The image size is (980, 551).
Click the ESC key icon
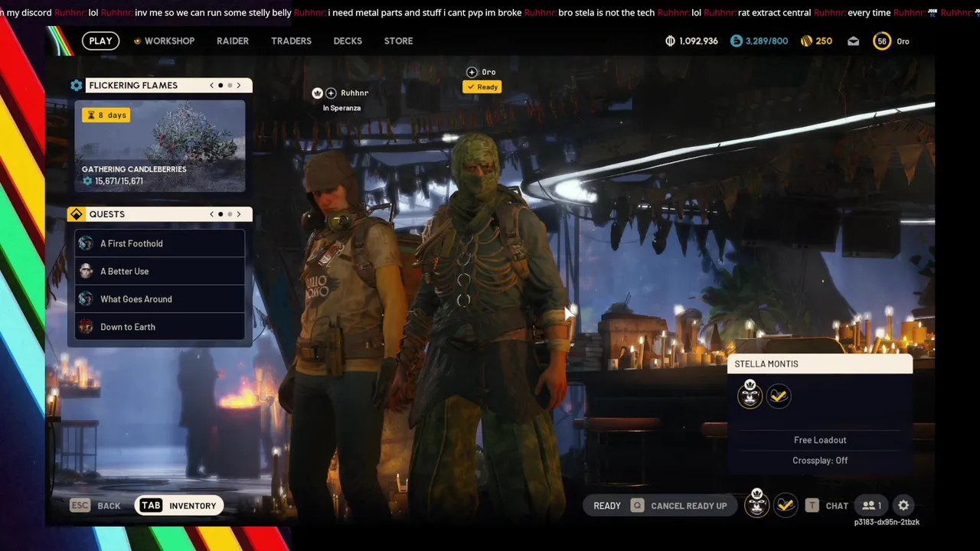tap(80, 506)
